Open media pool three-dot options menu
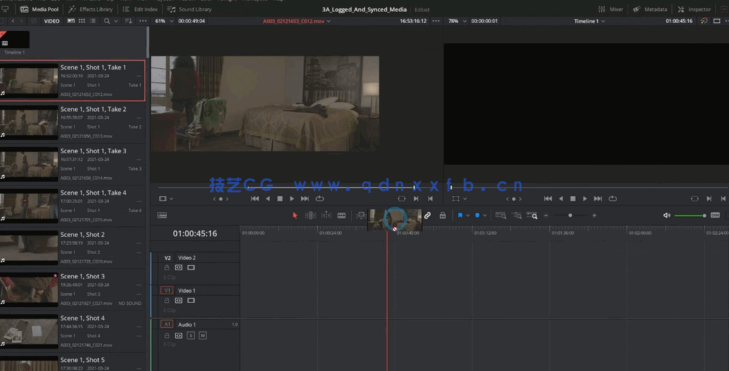Viewport: 729px width, 371px height. click(143, 21)
